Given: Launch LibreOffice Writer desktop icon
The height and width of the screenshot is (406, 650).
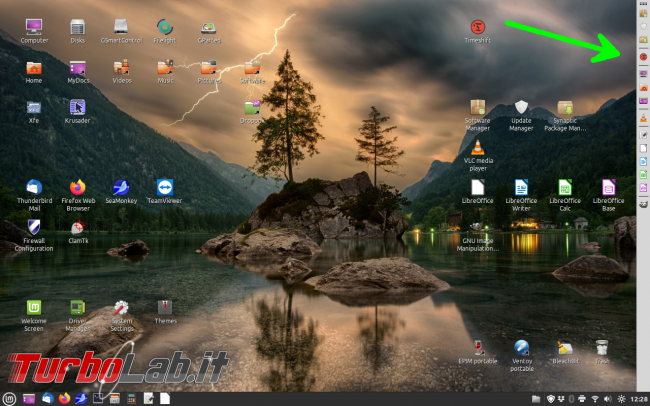Looking at the screenshot, I should pyautogui.click(x=521, y=187).
